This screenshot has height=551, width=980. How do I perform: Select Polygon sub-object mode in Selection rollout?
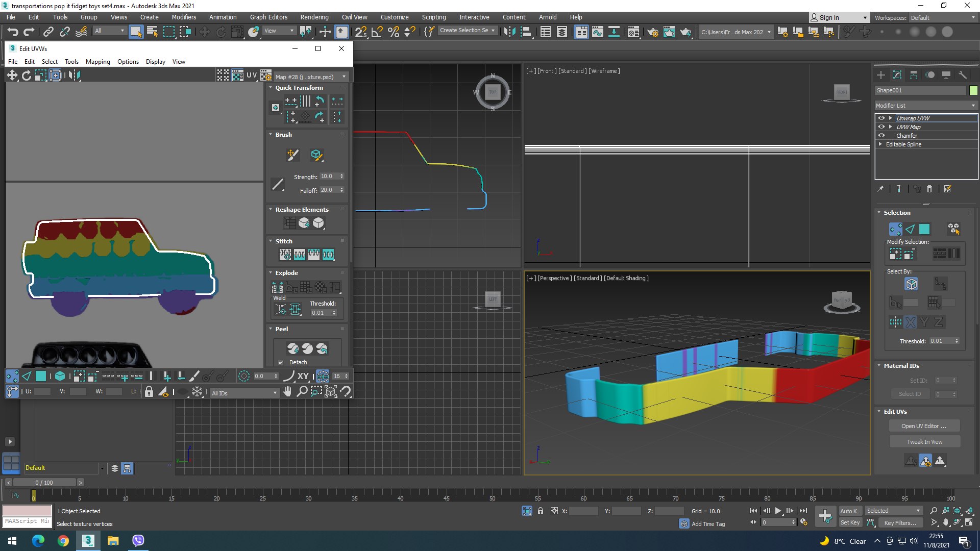pyautogui.click(x=924, y=229)
